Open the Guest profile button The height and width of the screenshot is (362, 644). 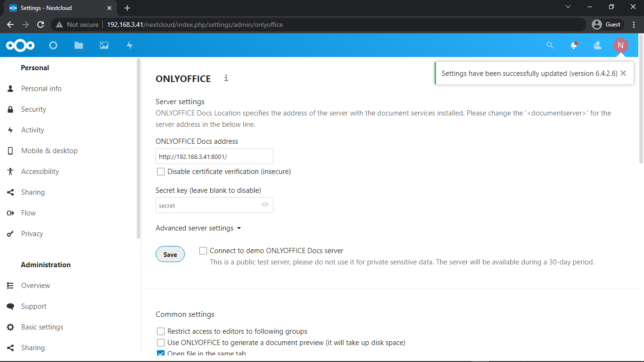coord(607,25)
